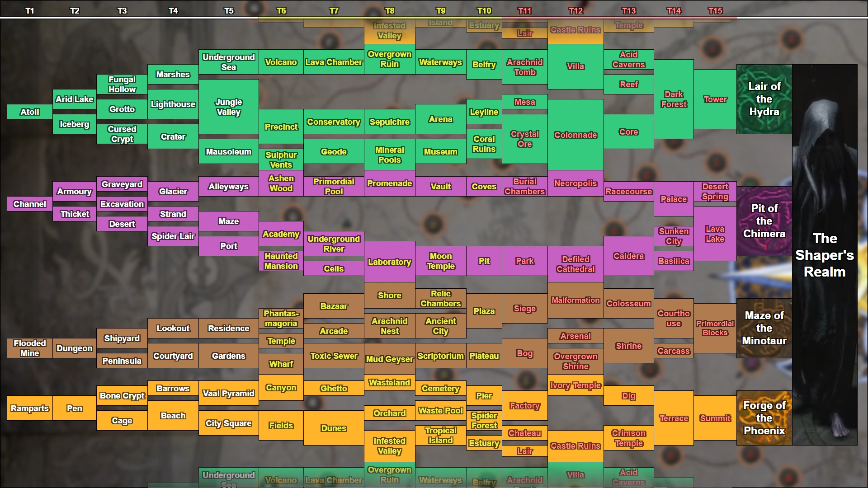Open the Defiled Cathedral map cell
Image resolution: width=868 pixels, height=488 pixels.
pyautogui.click(x=576, y=264)
